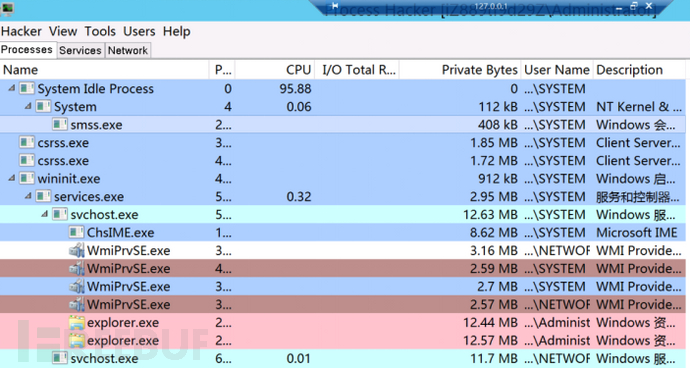The image size is (690, 369).
Task: Click the 127.0.0.1 connection bar label
Action: click(x=491, y=6)
